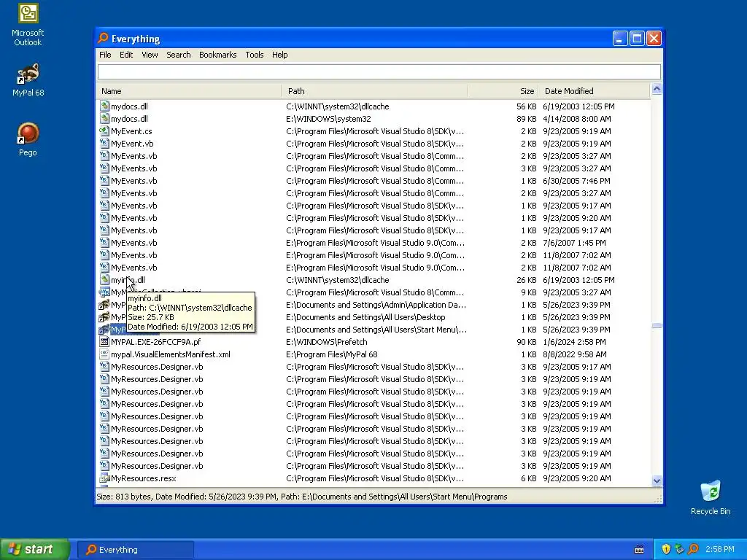747x560 pixels.
Task: Click the icon beside MyResources.resx
Action: (x=104, y=478)
